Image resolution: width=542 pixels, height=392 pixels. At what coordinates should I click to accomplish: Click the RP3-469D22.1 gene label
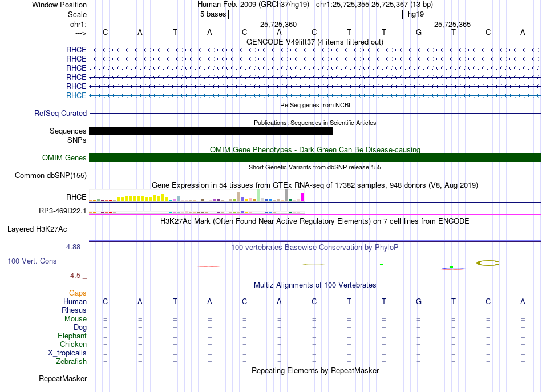click(63, 211)
